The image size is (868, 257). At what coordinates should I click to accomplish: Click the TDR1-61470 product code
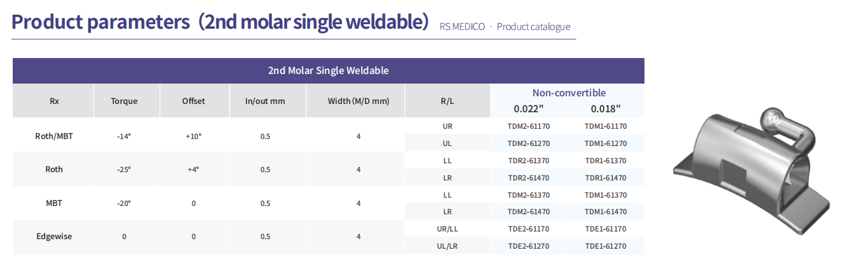606,178
